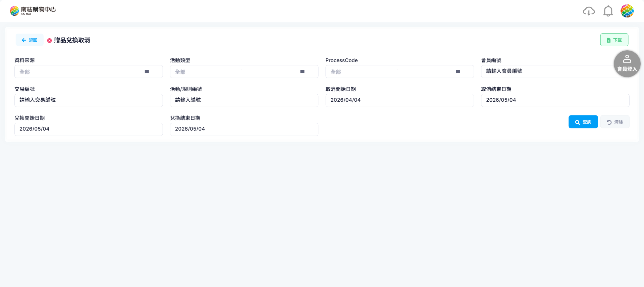Click the 會員登入 floating button
The image size is (644, 287).
[x=627, y=64]
